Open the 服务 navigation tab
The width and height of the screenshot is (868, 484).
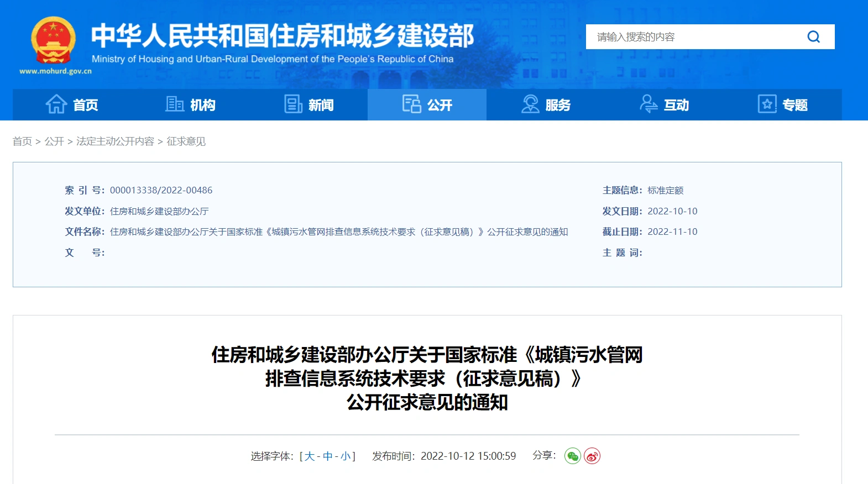pyautogui.click(x=546, y=104)
